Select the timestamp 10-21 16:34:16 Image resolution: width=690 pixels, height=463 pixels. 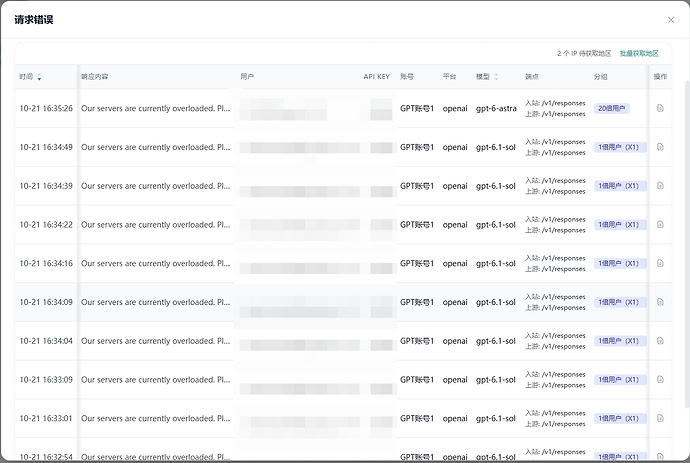(x=46, y=263)
